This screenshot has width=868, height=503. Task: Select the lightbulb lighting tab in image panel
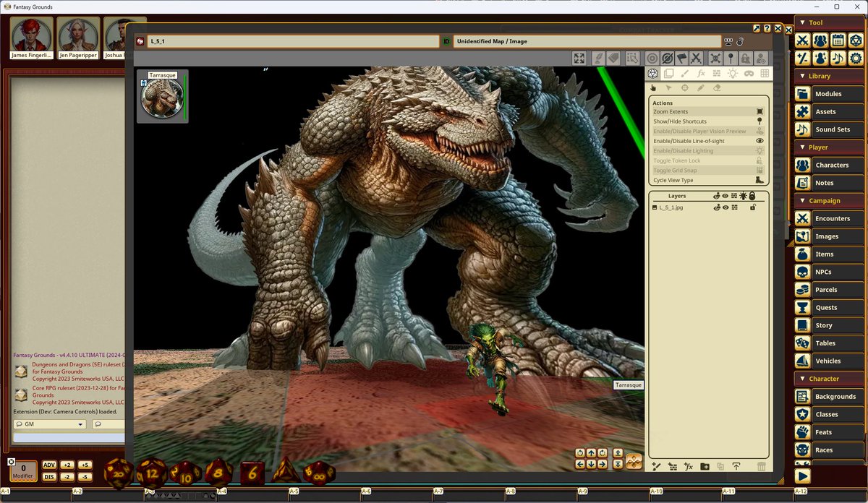pyautogui.click(x=733, y=74)
